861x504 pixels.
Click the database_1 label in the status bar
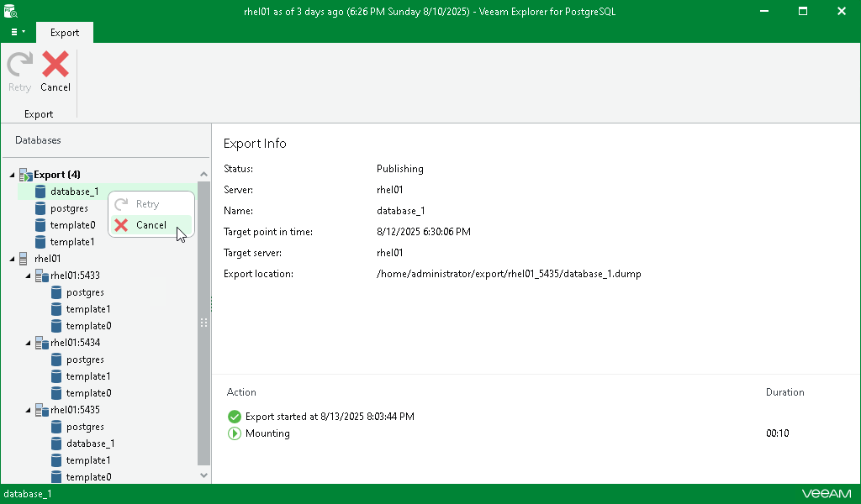[x=29, y=494]
